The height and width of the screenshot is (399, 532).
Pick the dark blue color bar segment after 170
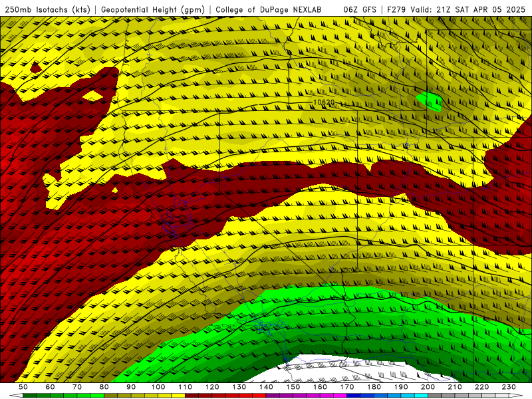coord(354,395)
